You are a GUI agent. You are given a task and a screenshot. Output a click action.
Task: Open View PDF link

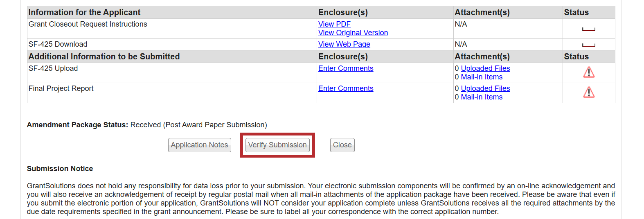334,24
